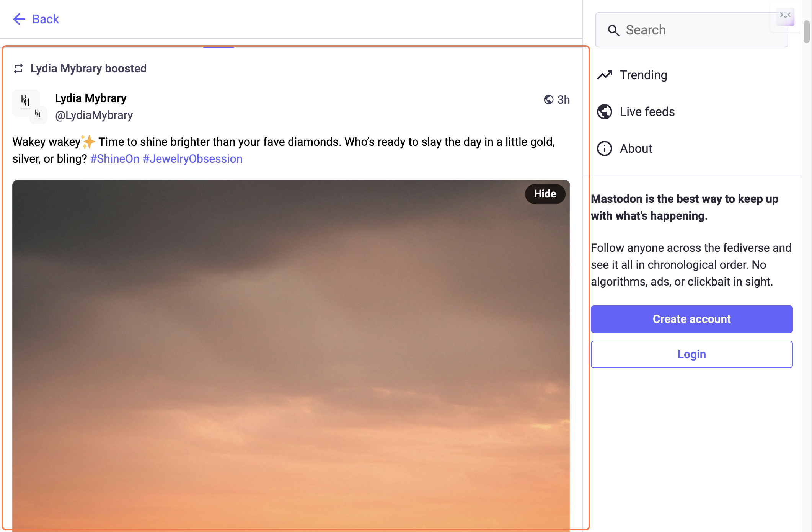Click the @LydiaMybrary handle

[94, 115]
